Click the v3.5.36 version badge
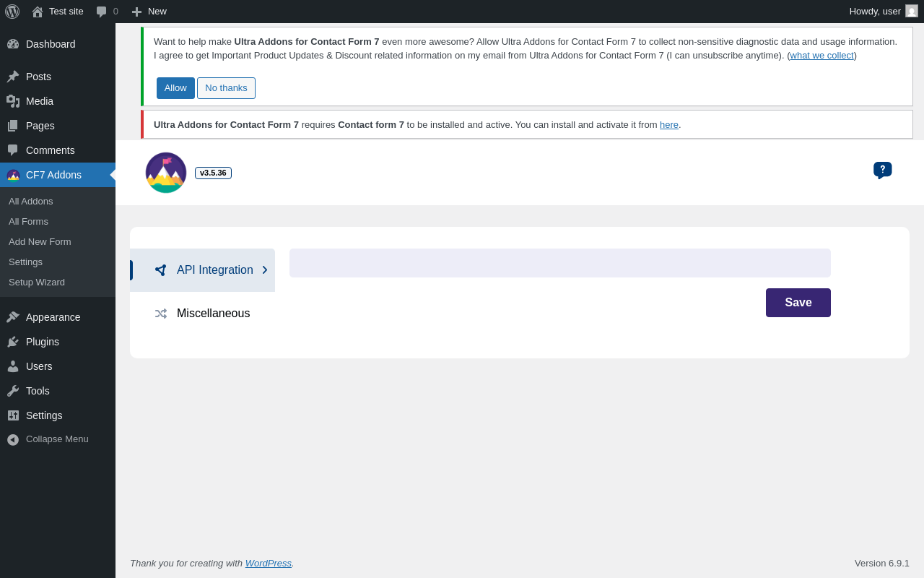 coord(213,173)
